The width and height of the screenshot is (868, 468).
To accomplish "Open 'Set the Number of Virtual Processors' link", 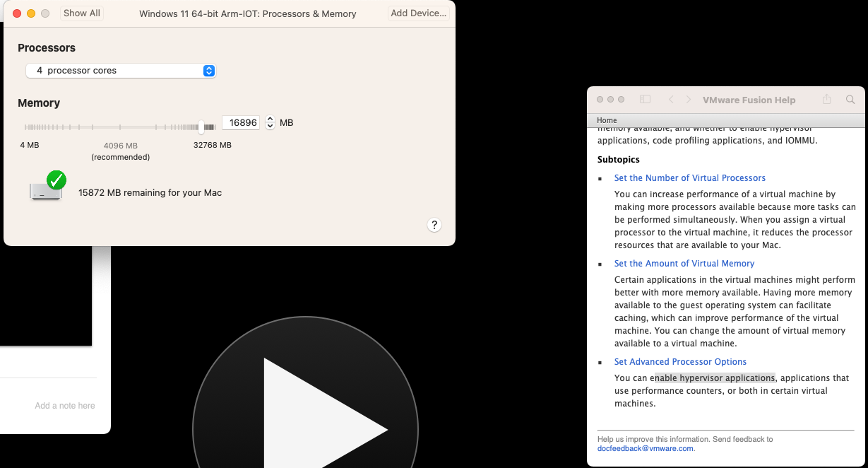I will point(690,178).
